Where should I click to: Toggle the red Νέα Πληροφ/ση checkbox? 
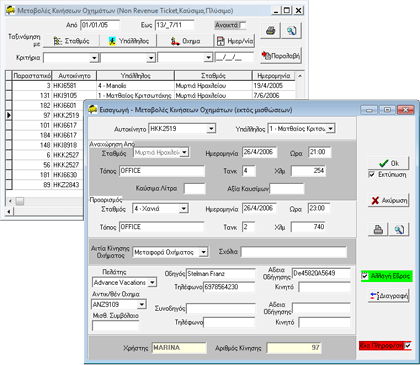click(x=408, y=346)
